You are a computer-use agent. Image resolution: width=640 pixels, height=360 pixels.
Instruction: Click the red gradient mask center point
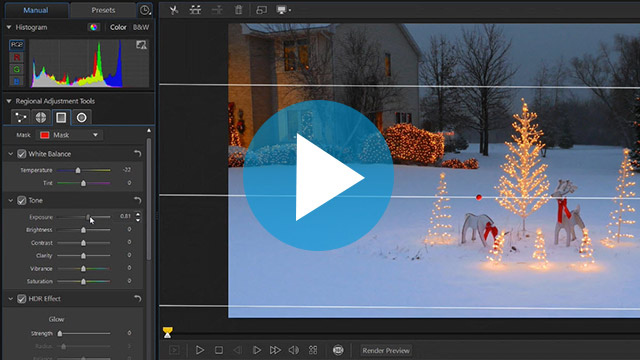[x=479, y=198]
